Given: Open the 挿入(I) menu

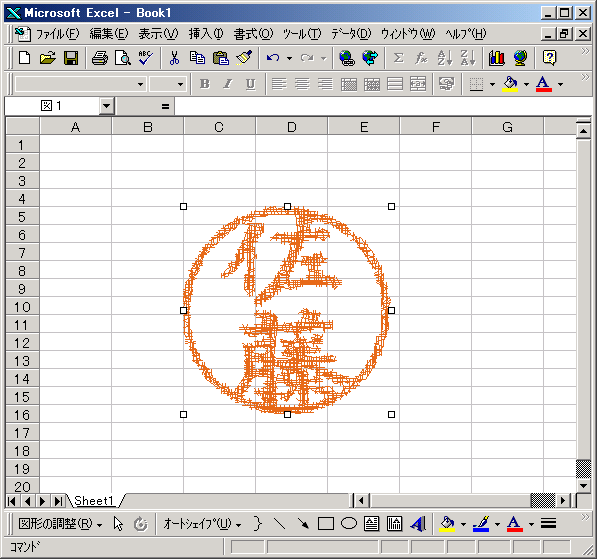Looking at the screenshot, I should coord(206,34).
